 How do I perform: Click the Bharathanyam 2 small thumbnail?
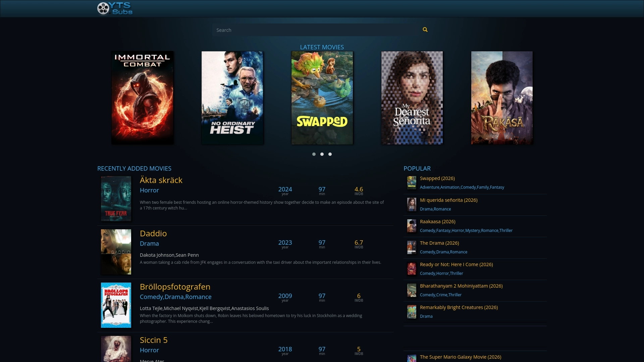tap(412, 290)
